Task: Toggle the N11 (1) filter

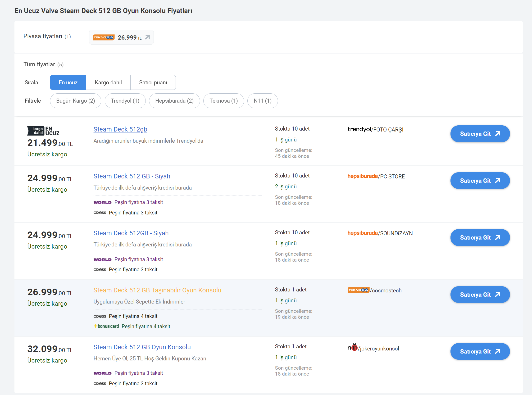Action: point(263,101)
